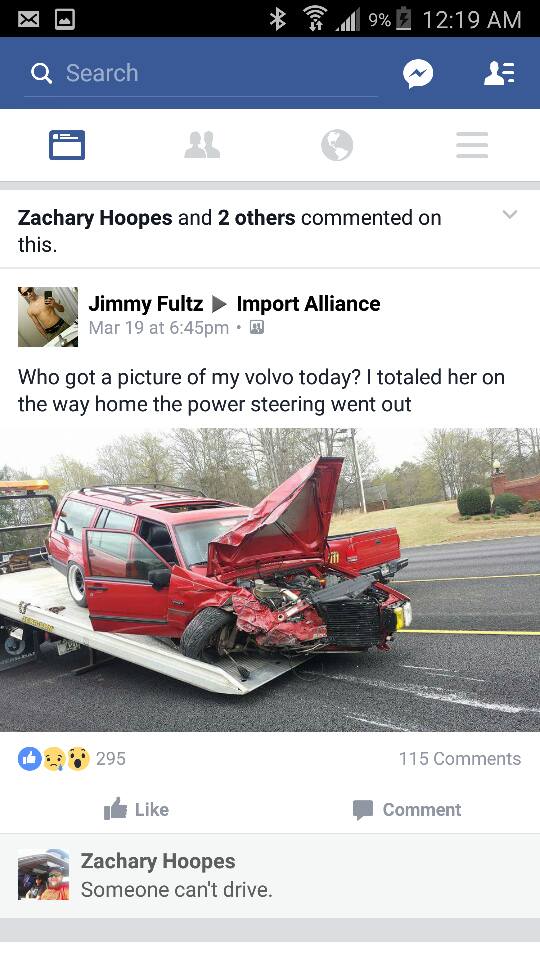Open Jimmy Fultz's profile picture
The width and height of the screenshot is (540, 960).
pyautogui.click(x=48, y=317)
